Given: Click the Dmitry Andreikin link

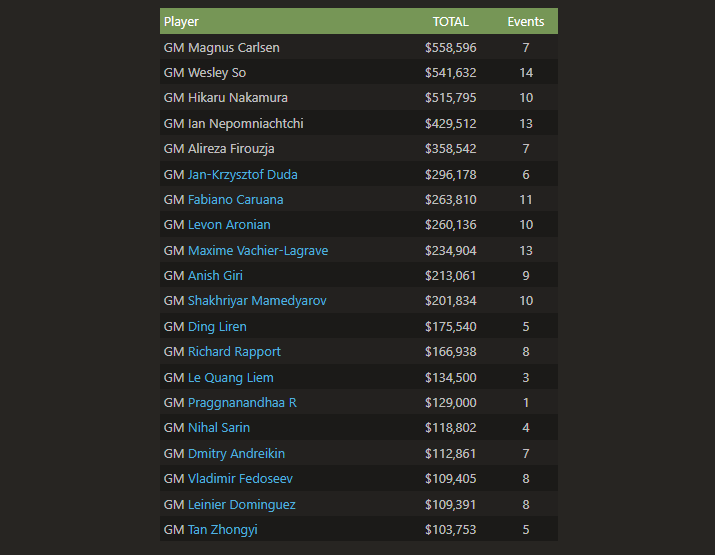Looking at the screenshot, I should 236,453.
